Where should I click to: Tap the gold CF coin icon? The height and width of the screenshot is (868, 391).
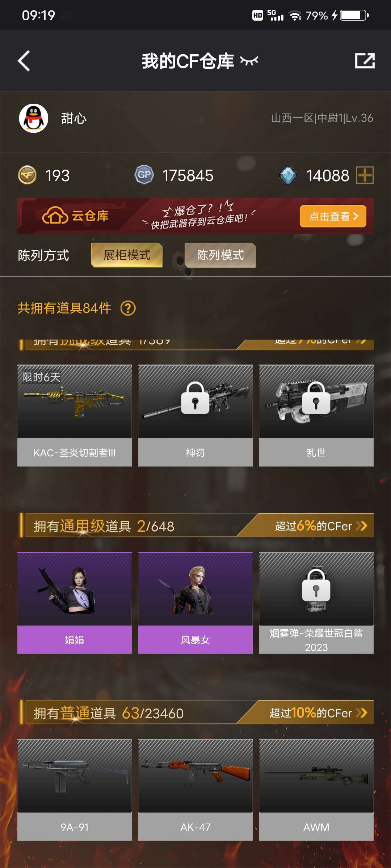point(27,175)
